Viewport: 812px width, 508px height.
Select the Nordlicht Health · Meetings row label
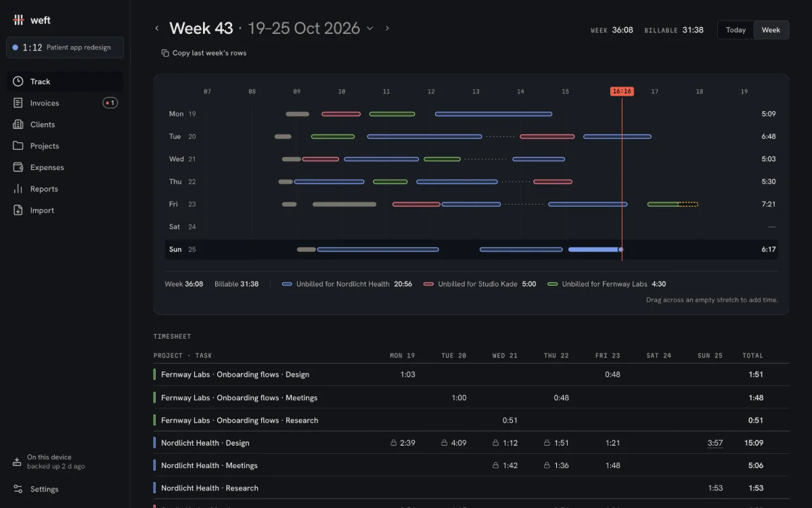209,465
